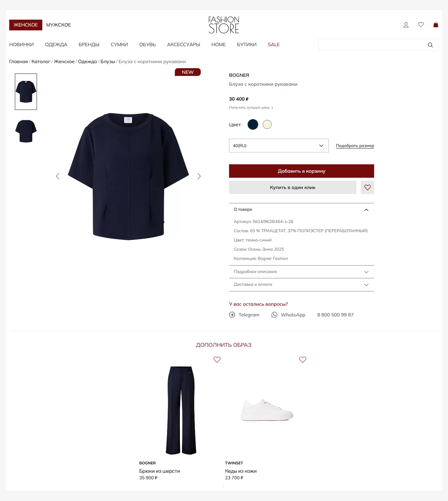Open the БРЕНДЫ menu item
Screen dimensions: 448x501
[89, 45]
